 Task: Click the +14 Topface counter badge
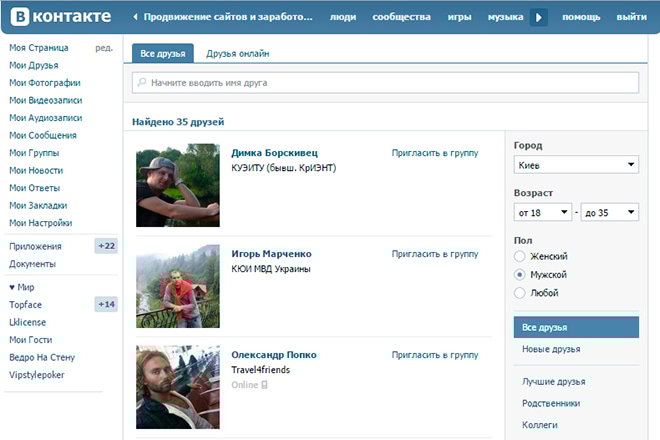pos(106,304)
